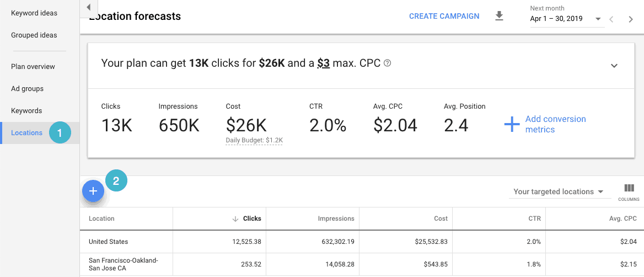
Task: Click the Create Campaign button
Action: 444,17
